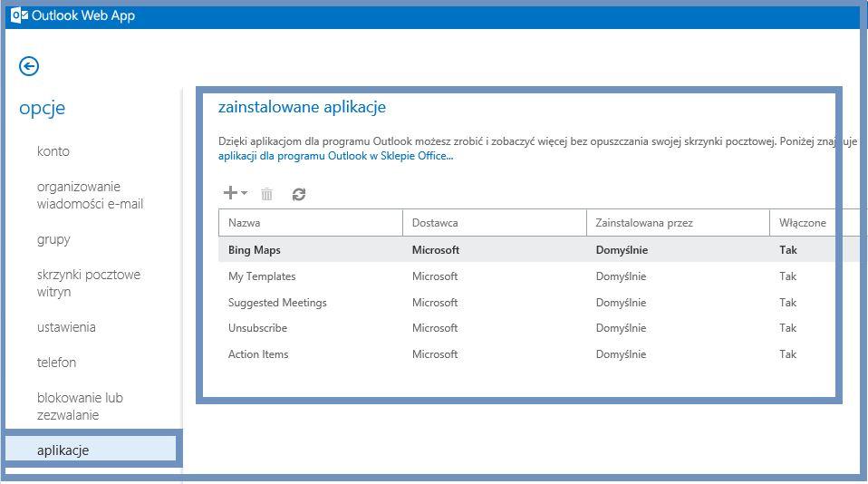Select the aplikacje menu entry
This screenshot has height=484, width=868.
[91, 450]
